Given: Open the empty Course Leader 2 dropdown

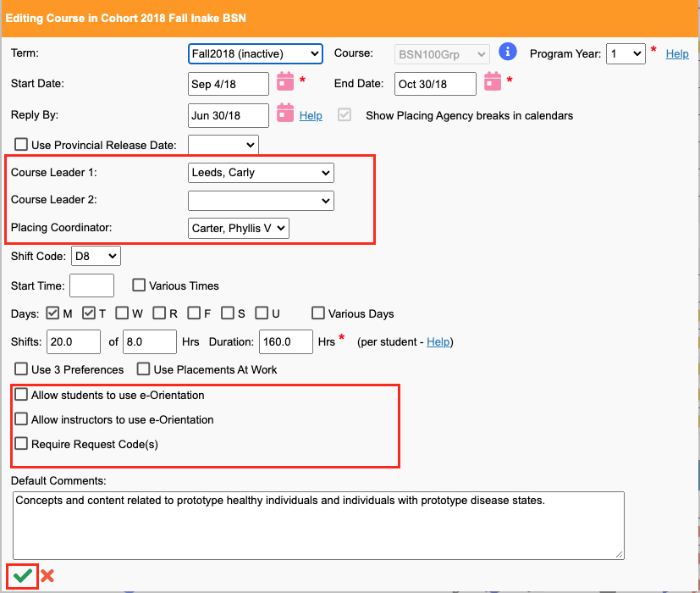Looking at the screenshot, I should 261,201.
